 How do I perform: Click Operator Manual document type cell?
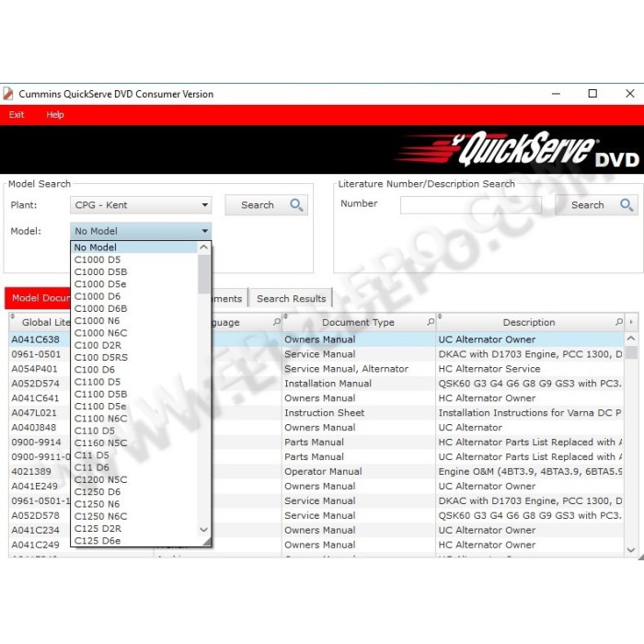point(359,471)
